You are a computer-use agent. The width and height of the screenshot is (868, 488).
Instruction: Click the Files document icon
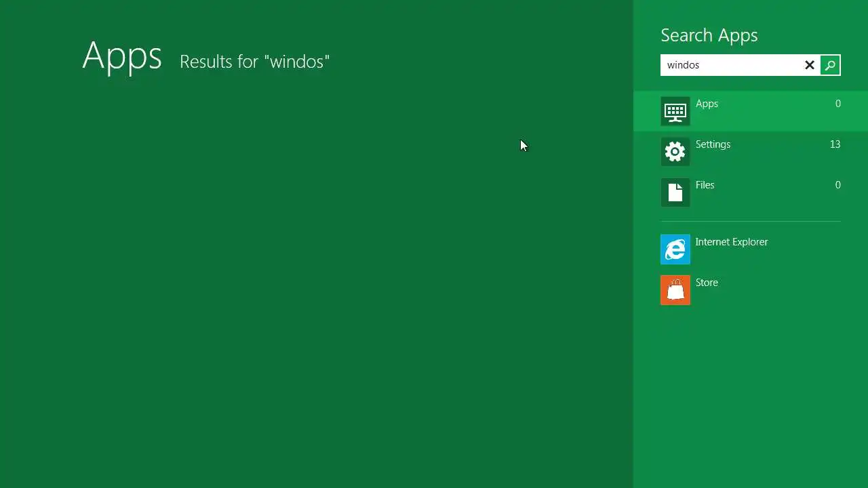pos(675,192)
